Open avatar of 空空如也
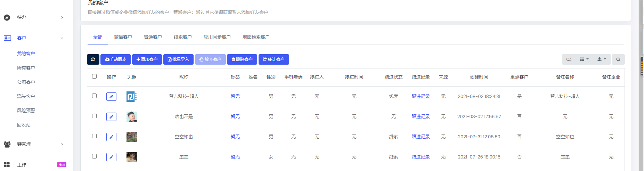The image size is (644, 171). tap(132, 137)
